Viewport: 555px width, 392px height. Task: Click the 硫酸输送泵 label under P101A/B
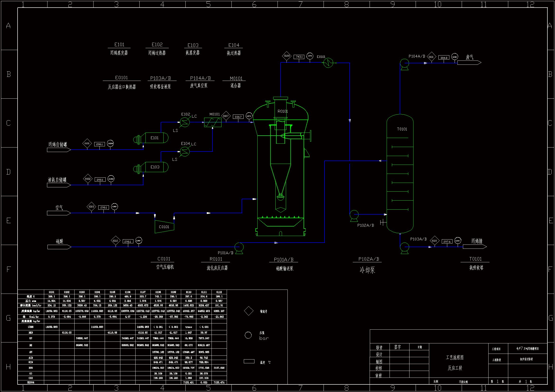[x=285, y=269]
